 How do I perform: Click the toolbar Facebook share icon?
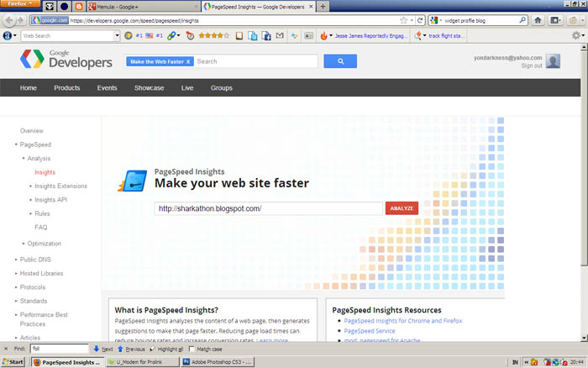point(266,35)
